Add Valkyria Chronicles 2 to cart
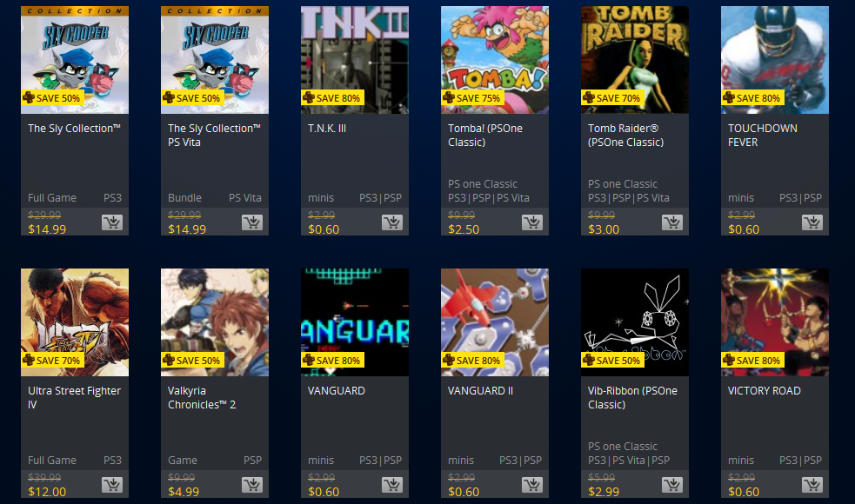855x504 pixels. tap(252, 485)
